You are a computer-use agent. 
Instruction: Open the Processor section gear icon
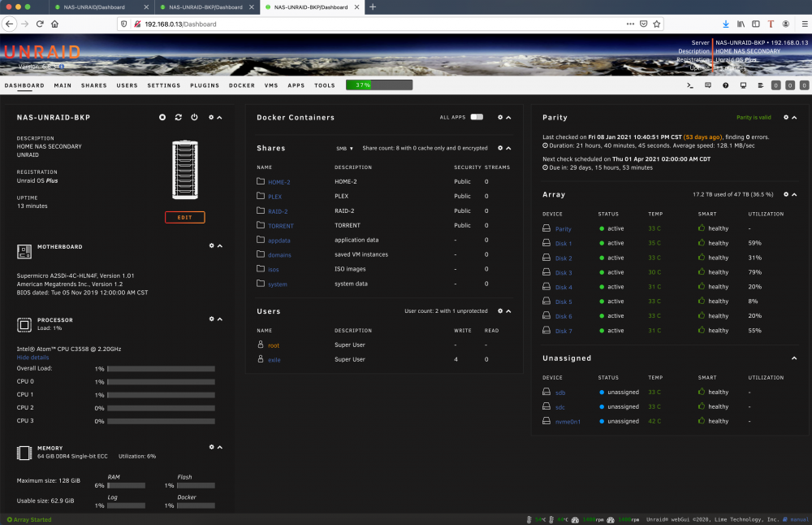[211, 319]
